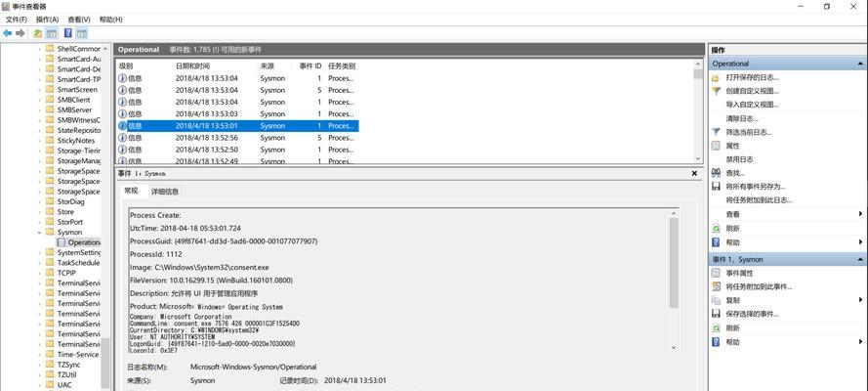Click the help icon in the Operational actions section
The width and height of the screenshot is (868, 391).
pos(716,242)
